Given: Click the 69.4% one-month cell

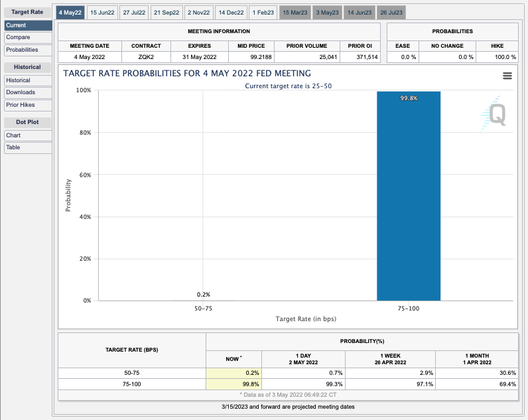Looking at the screenshot, I should coord(477,384).
